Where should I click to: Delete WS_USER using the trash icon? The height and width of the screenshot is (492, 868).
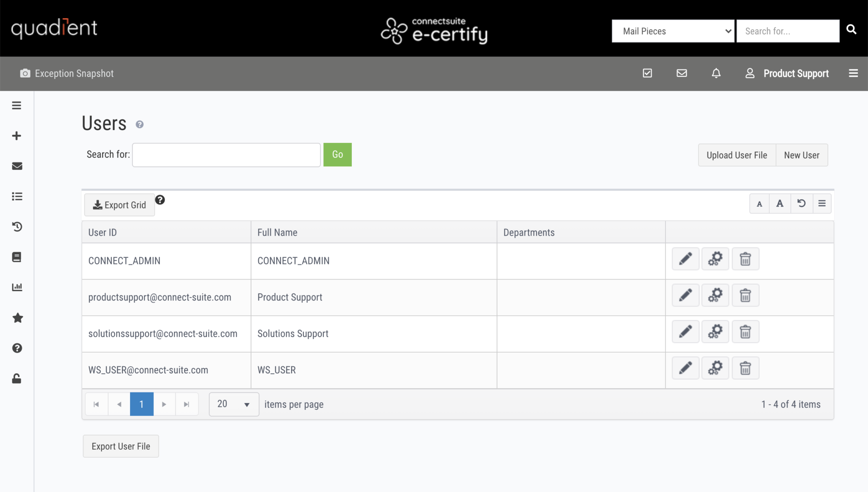[746, 368]
